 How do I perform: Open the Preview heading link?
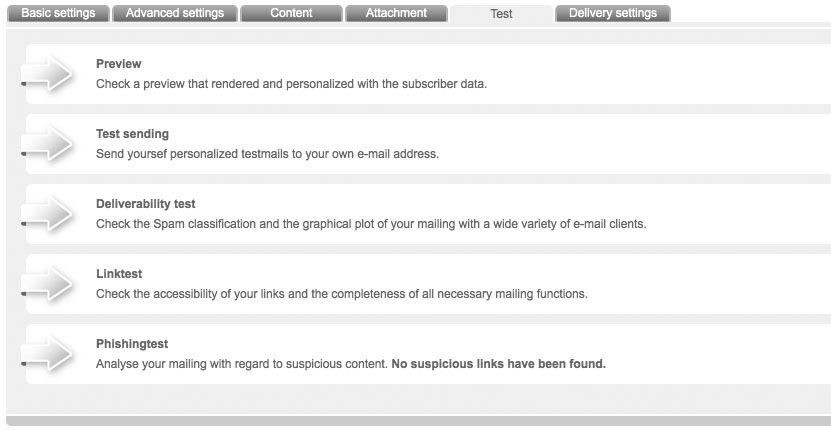[x=118, y=64]
